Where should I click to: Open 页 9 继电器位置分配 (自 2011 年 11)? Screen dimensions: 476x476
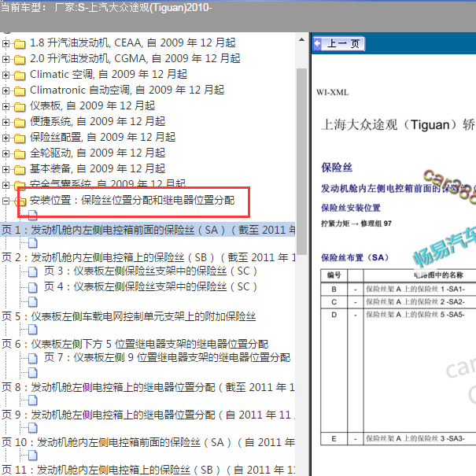[148, 415]
